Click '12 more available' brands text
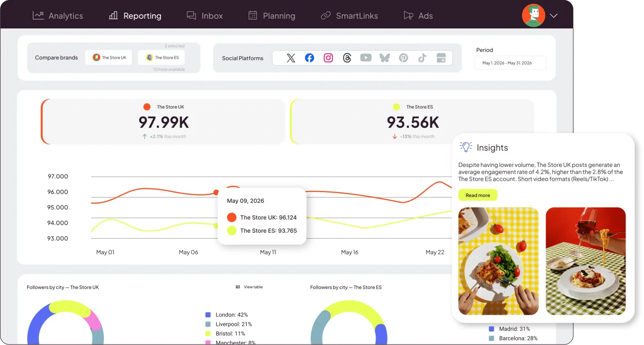This screenshot has width=644, height=345. (x=169, y=70)
